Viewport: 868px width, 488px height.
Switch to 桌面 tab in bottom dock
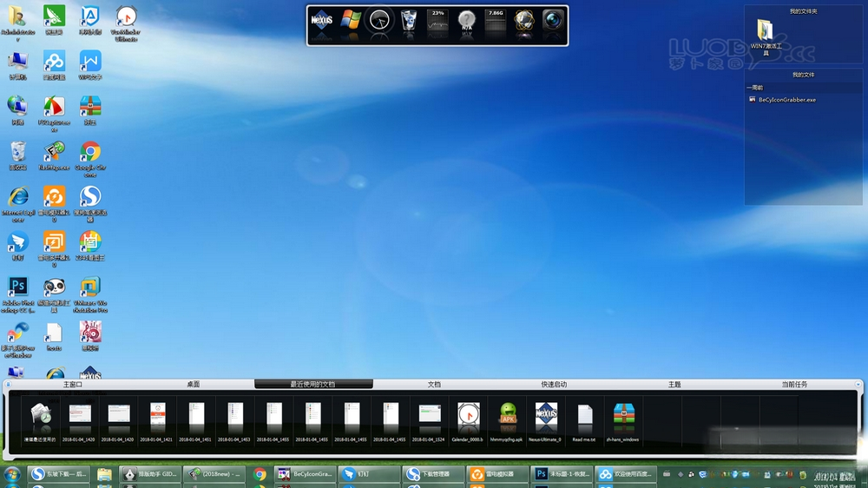click(194, 384)
